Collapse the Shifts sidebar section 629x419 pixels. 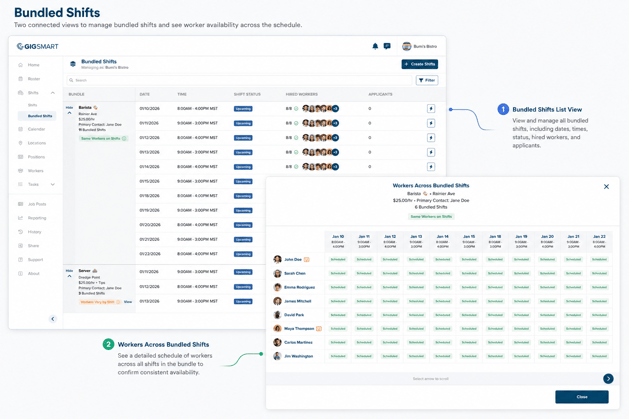tap(53, 93)
